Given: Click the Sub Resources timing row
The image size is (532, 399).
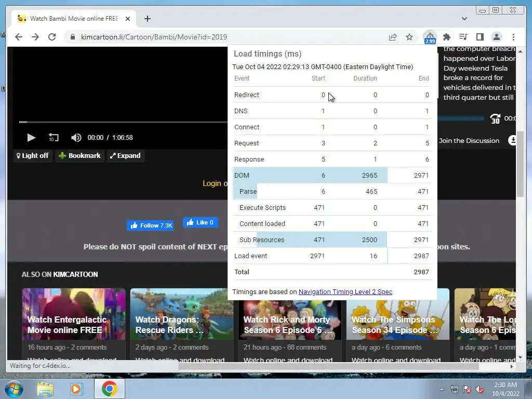Looking at the screenshot, I should click(x=332, y=240).
